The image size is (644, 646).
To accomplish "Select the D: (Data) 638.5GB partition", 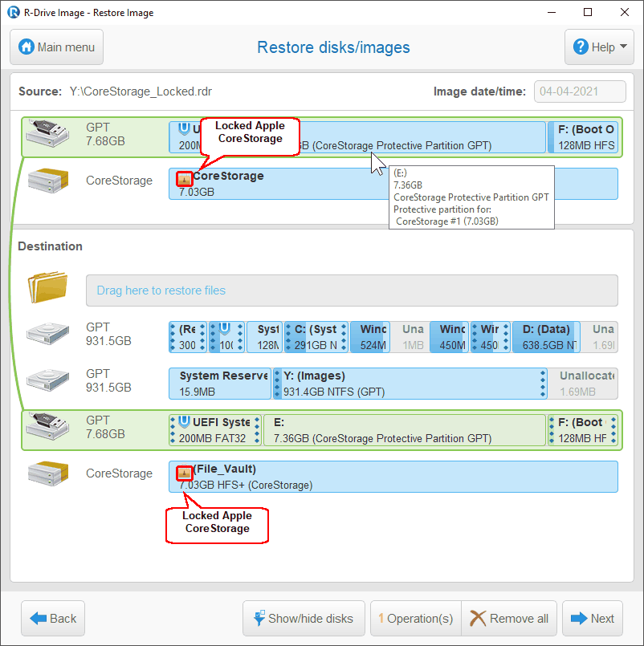I will point(546,337).
